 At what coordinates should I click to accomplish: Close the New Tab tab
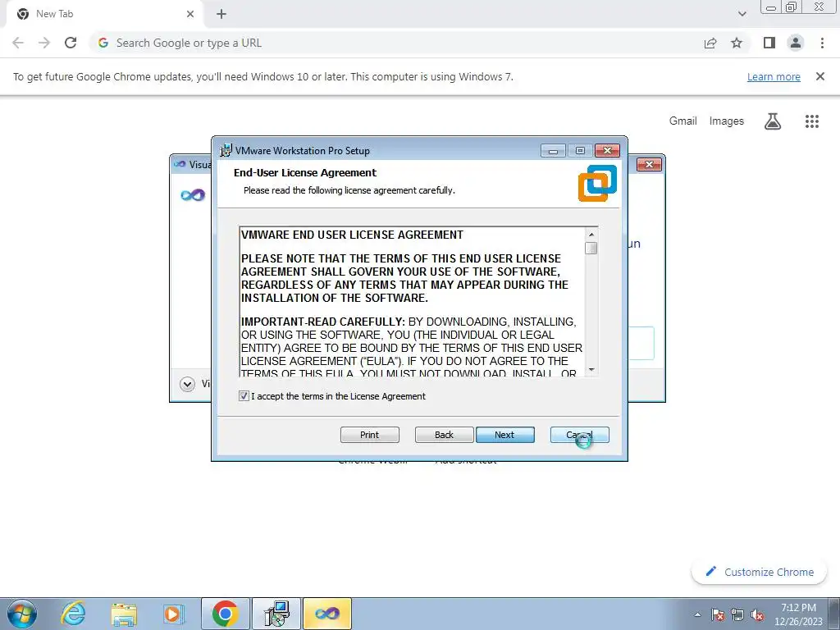pyautogui.click(x=190, y=14)
